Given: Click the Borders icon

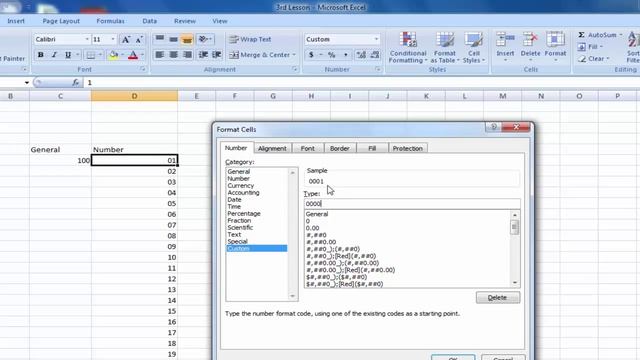Looking at the screenshot, I should pos(91,55).
